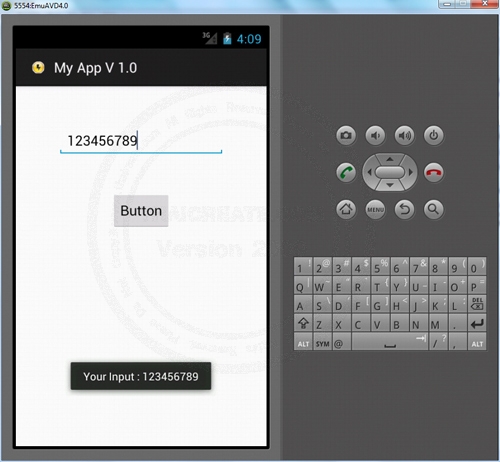The image size is (500, 462).
Task: Click the 5554:EmuAVD4.0 window title icon
Action: 6,6
